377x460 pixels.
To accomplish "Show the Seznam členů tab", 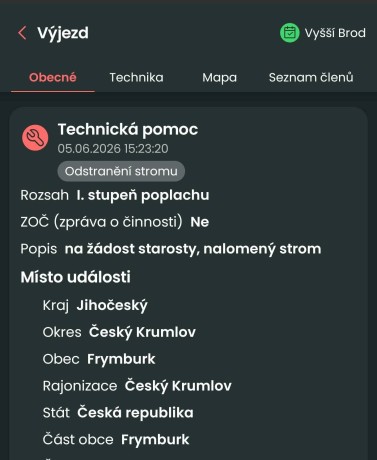I will click(x=311, y=77).
